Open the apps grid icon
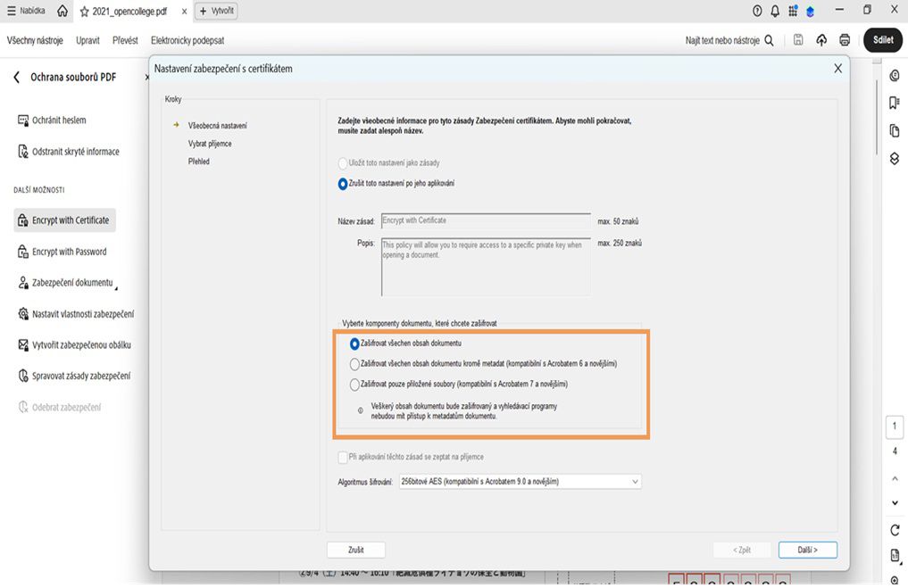This screenshot has height=588, width=908. pos(793,11)
